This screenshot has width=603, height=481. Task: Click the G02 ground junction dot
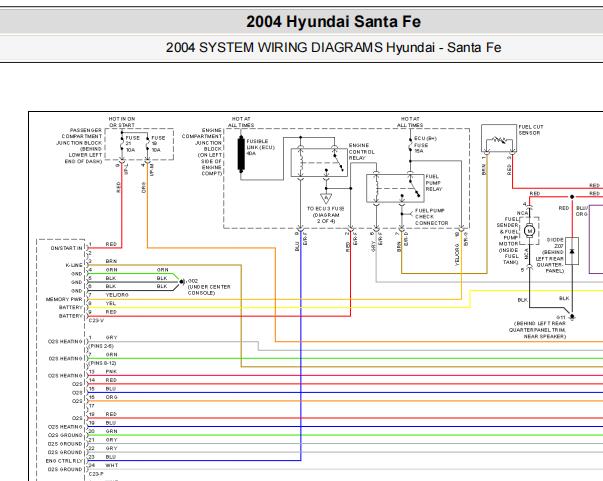pyautogui.click(x=181, y=282)
